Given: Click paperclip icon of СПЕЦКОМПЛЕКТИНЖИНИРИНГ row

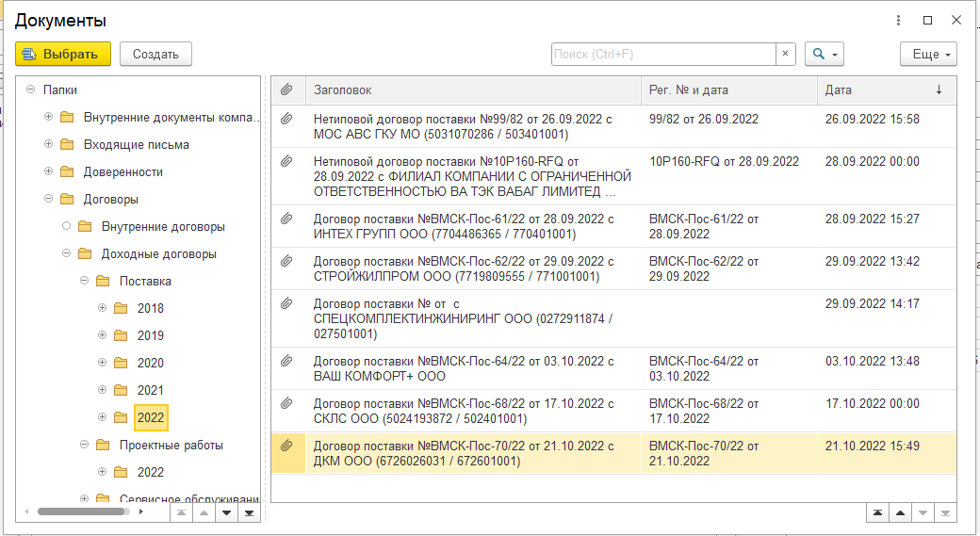Looking at the screenshot, I should [x=286, y=303].
